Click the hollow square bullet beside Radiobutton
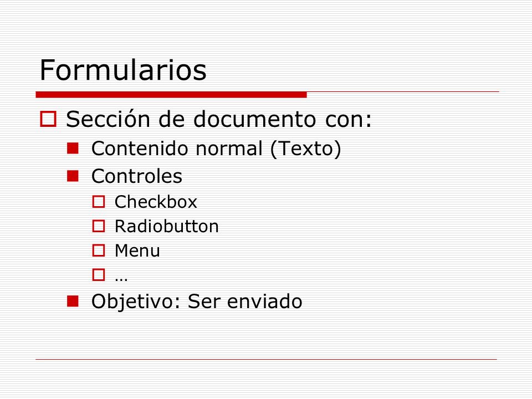Screen dimensions: 532x399 (99, 226)
